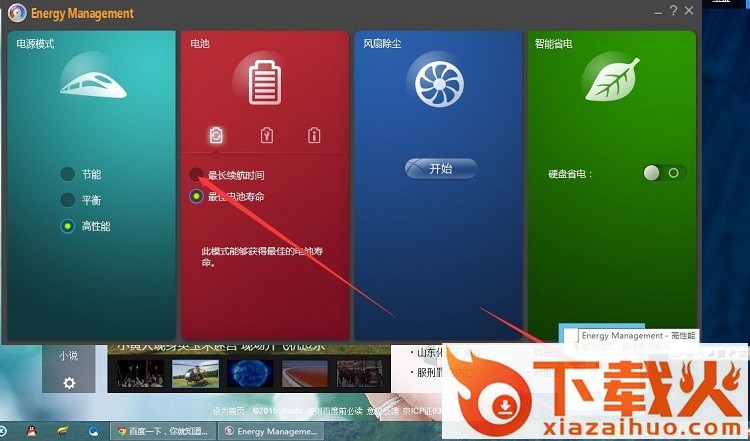Click the green leaf smart power icon

point(612,79)
